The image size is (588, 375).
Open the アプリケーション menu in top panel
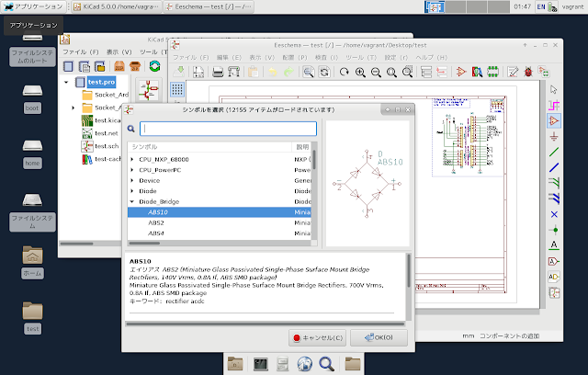point(33,6)
